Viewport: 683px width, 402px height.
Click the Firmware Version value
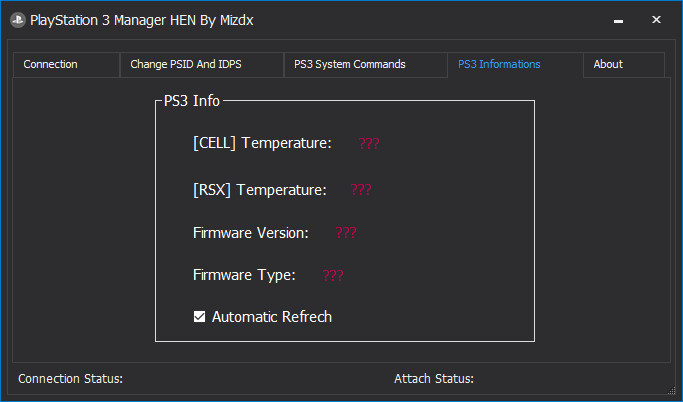[x=346, y=233]
